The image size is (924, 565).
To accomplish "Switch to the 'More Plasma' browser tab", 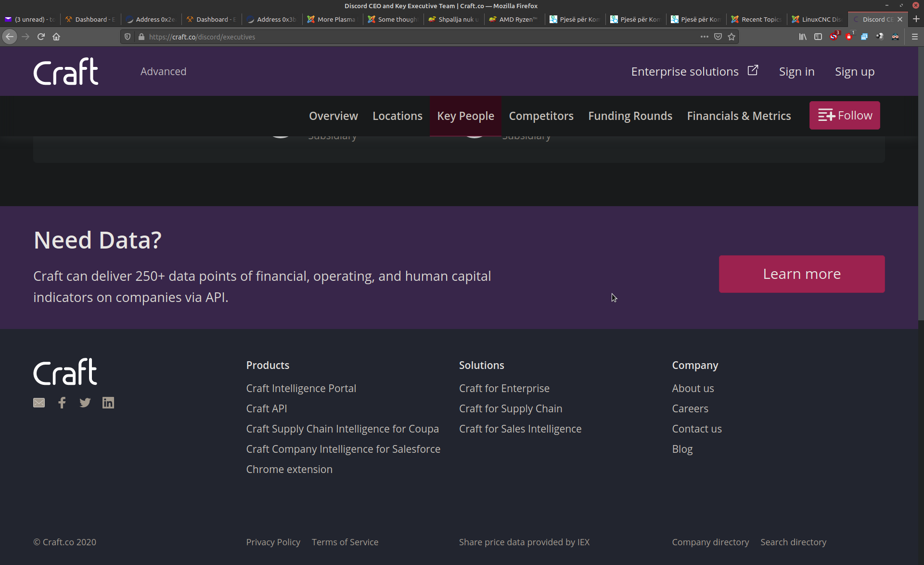I will (332, 19).
